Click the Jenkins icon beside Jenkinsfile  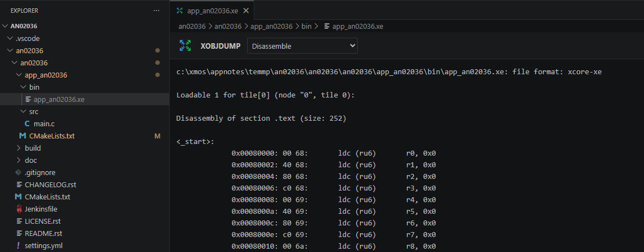click(x=19, y=209)
